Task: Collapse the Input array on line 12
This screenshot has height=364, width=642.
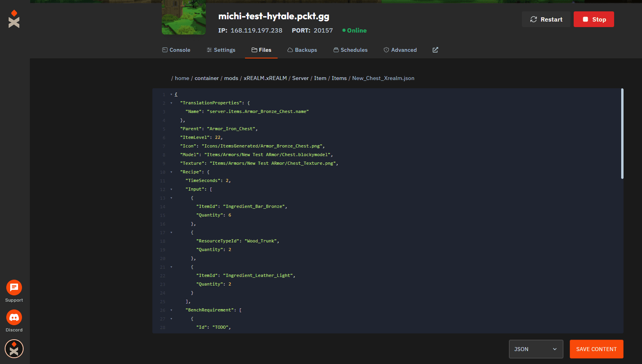Action: (171, 189)
